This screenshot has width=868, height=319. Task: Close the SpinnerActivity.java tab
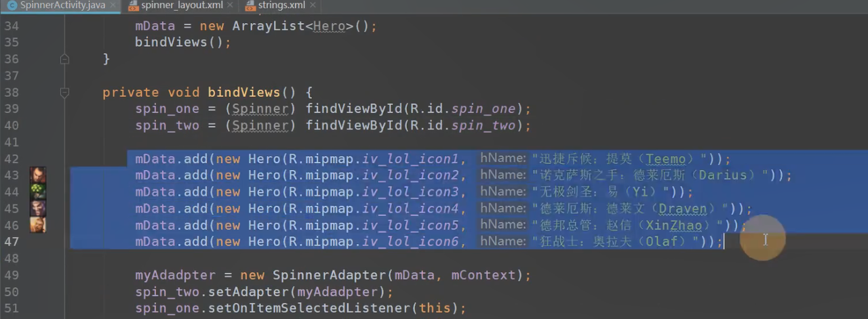113,5
